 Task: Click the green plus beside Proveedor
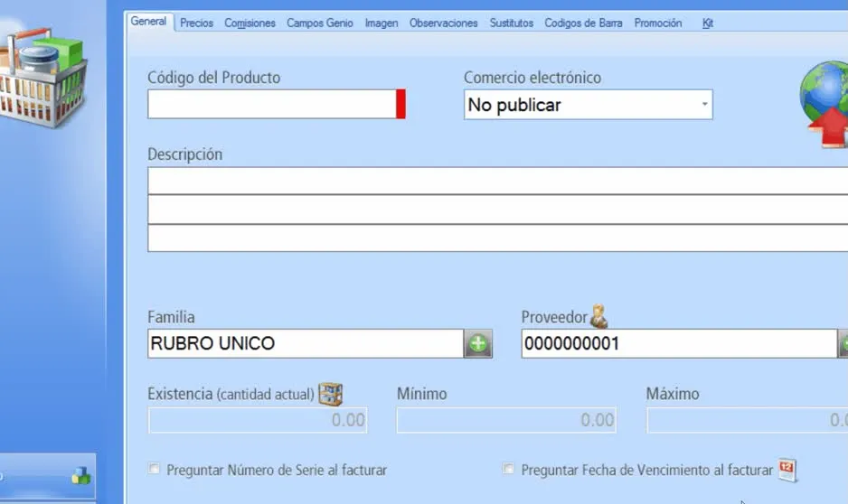(x=843, y=343)
